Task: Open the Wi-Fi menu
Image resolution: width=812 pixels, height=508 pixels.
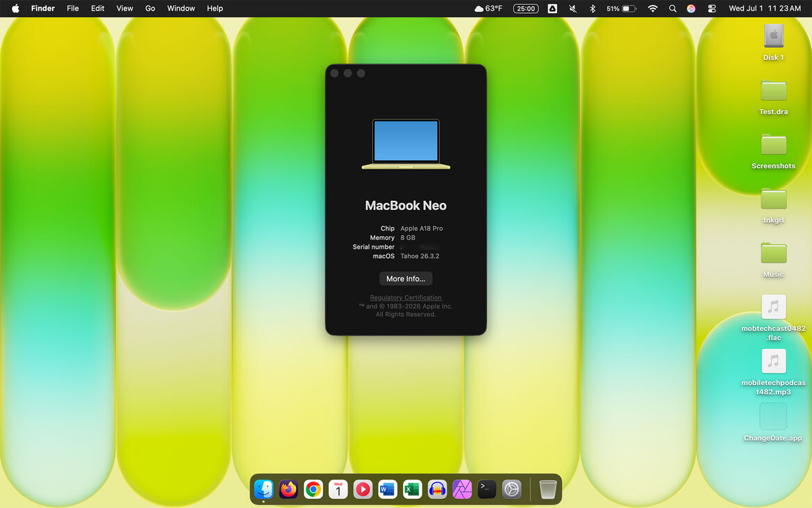Action: 653,8
